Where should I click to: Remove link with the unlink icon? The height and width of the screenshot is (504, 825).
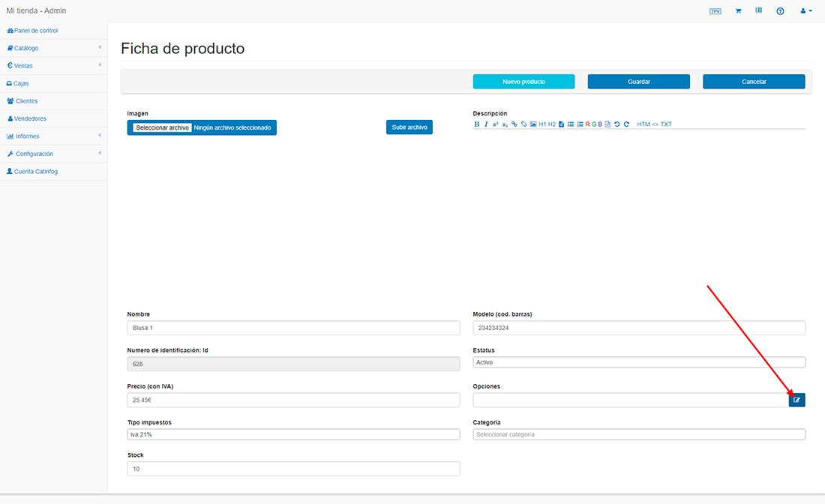[x=523, y=124]
